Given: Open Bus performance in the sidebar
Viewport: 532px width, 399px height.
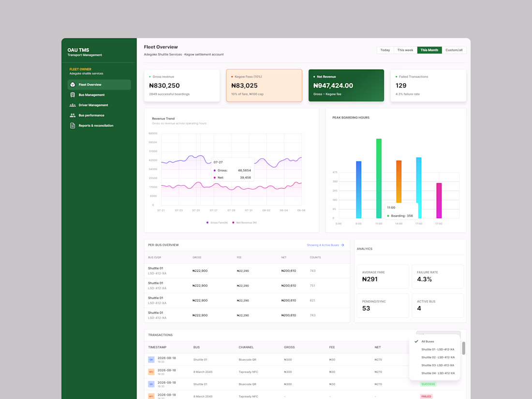Looking at the screenshot, I should point(99,116).
